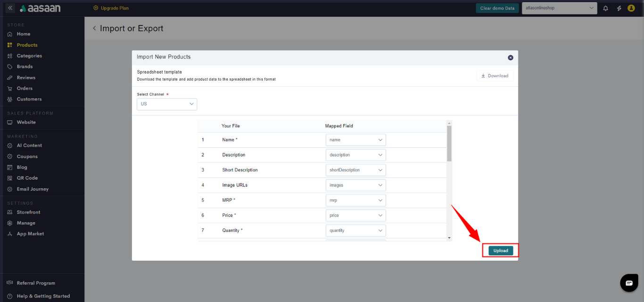The image size is (644, 302).
Task: Click the Clear demo Data button
Action: (497, 8)
